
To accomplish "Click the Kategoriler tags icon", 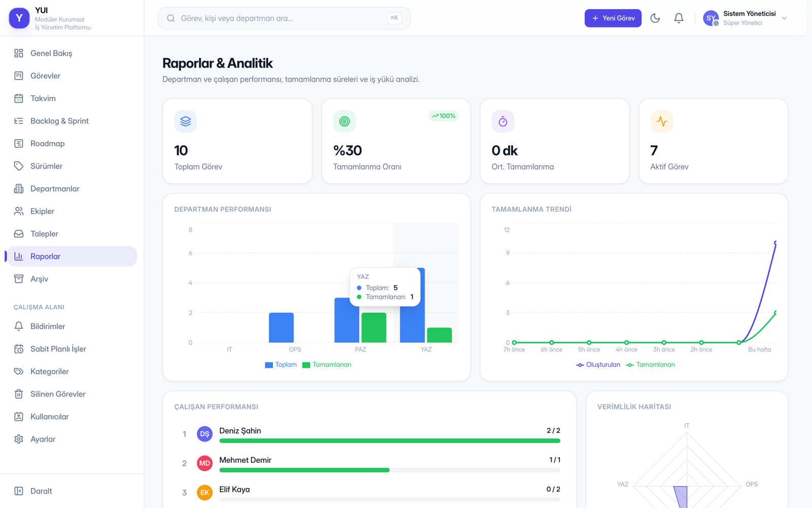I will coord(19,371).
